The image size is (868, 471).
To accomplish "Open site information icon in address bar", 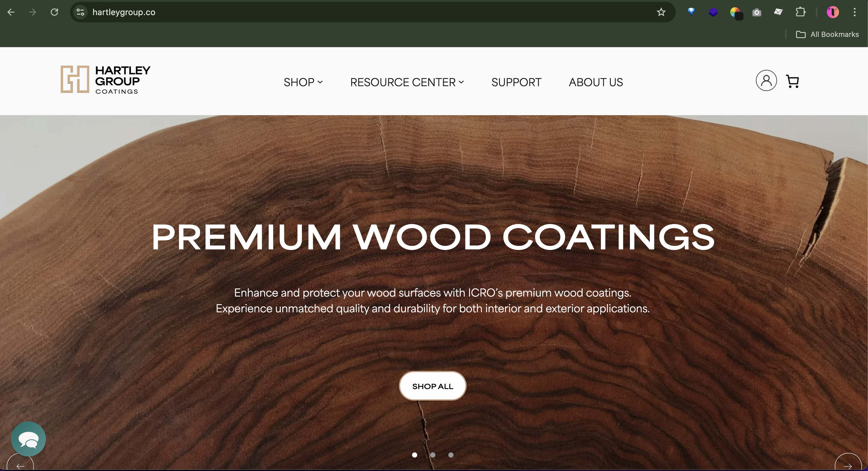I will (80, 12).
